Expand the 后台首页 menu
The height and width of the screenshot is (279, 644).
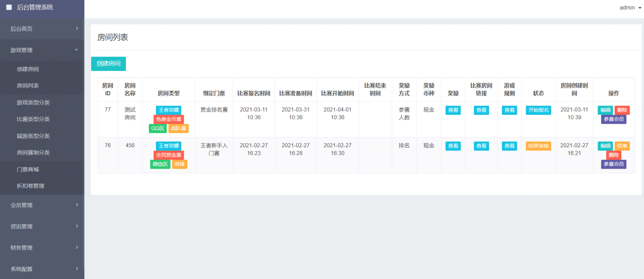tap(42, 29)
